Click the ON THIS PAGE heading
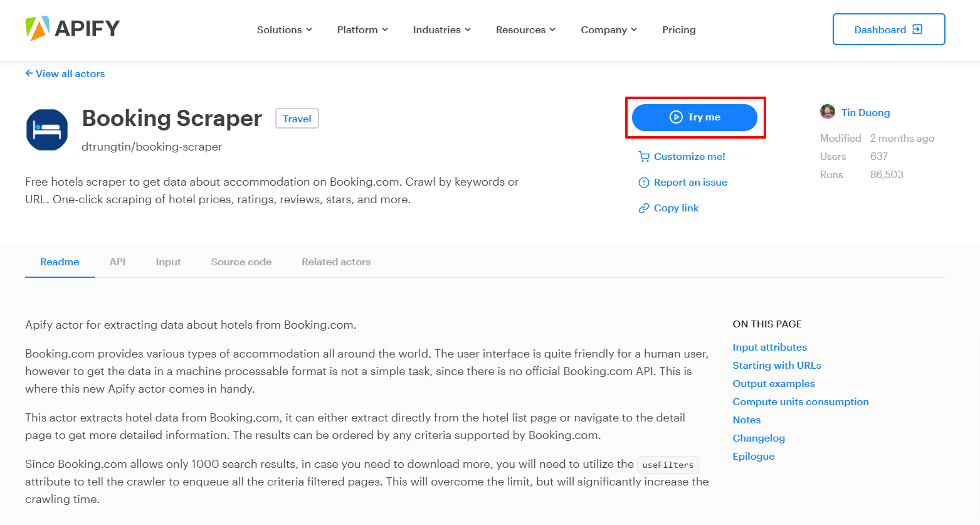Image resolution: width=980 pixels, height=525 pixels. [x=767, y=324]
